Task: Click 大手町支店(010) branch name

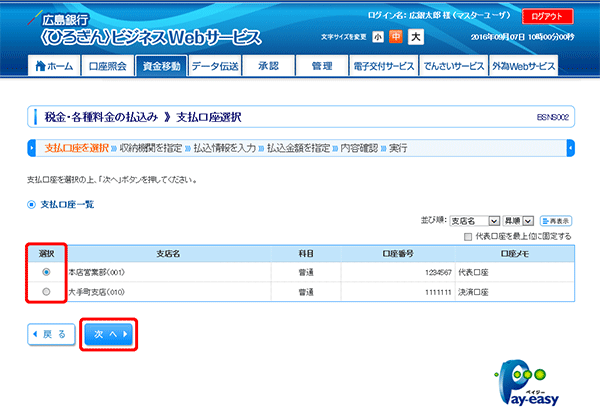Action: tap(96, 292)
